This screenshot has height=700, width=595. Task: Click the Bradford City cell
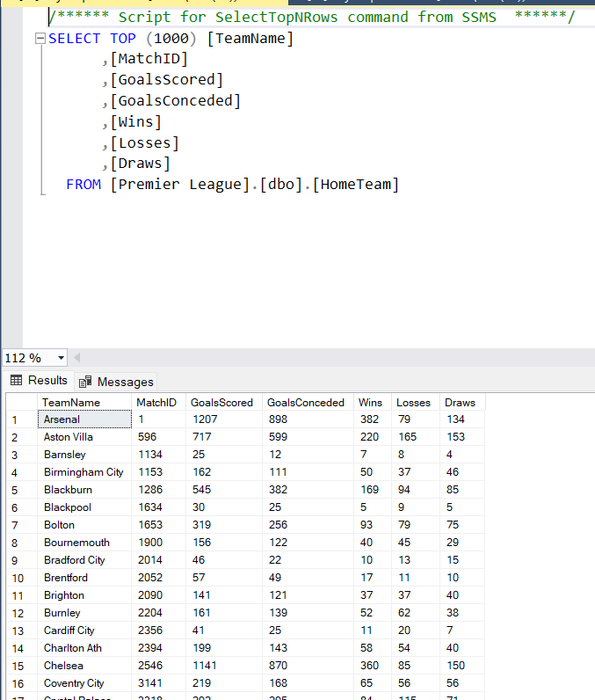84,560
